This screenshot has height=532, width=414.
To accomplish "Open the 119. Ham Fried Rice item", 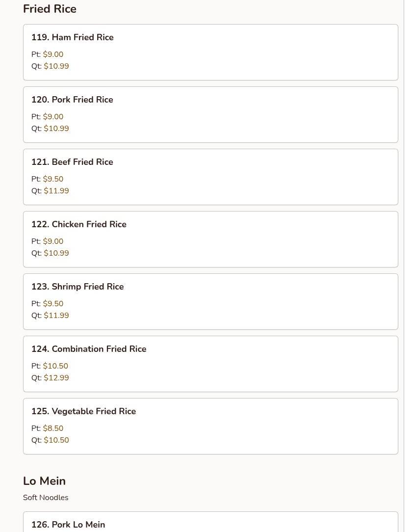I will tap(210, 52).
